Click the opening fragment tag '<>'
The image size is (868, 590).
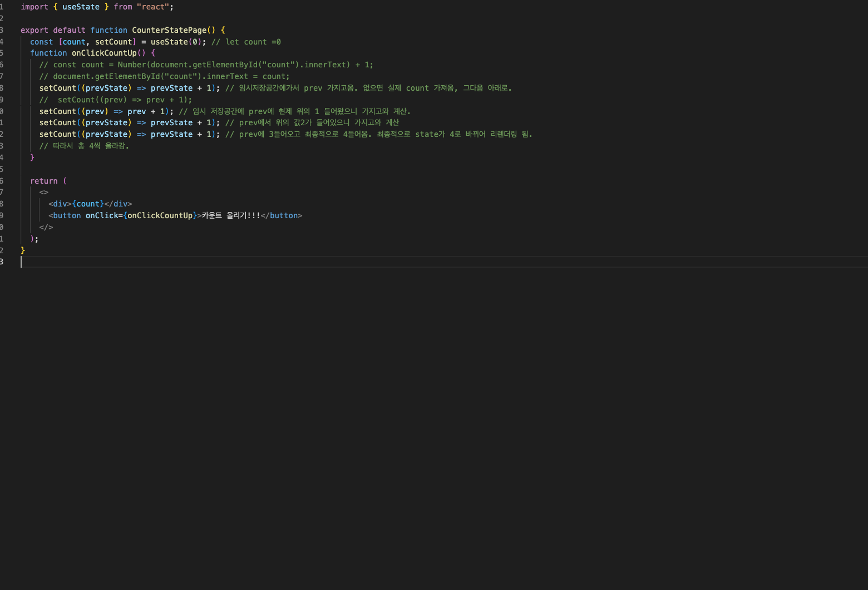click(x=44, y=193)
